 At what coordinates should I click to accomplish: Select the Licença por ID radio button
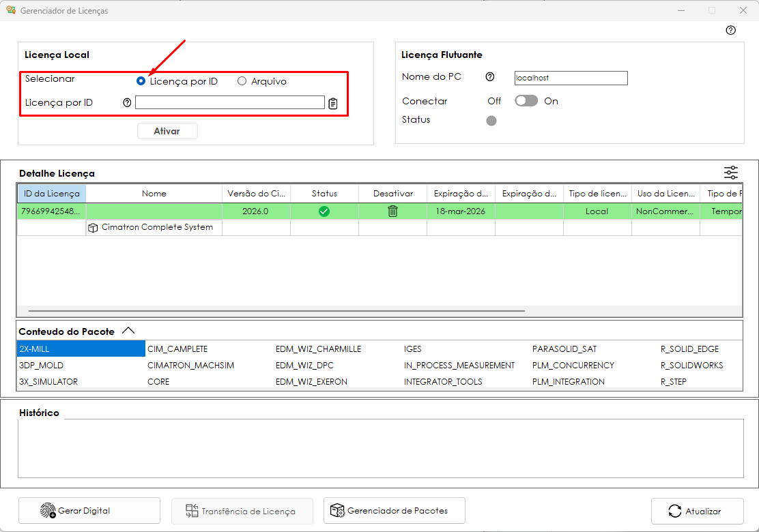pyautogui.click(x=141, y=81)
